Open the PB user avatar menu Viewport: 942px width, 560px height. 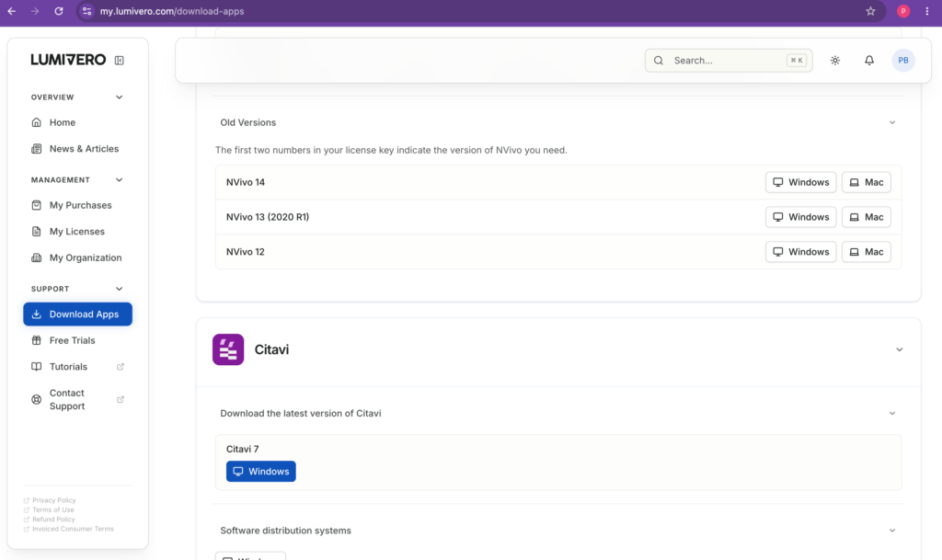tap(903, 60)
